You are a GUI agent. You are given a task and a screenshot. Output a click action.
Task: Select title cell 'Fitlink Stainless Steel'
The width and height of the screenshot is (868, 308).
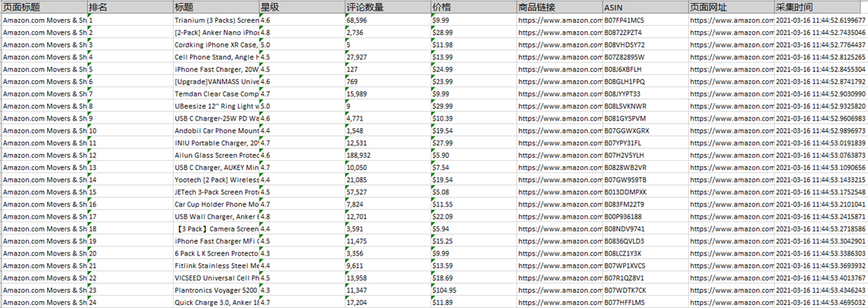tap(216, 266)
